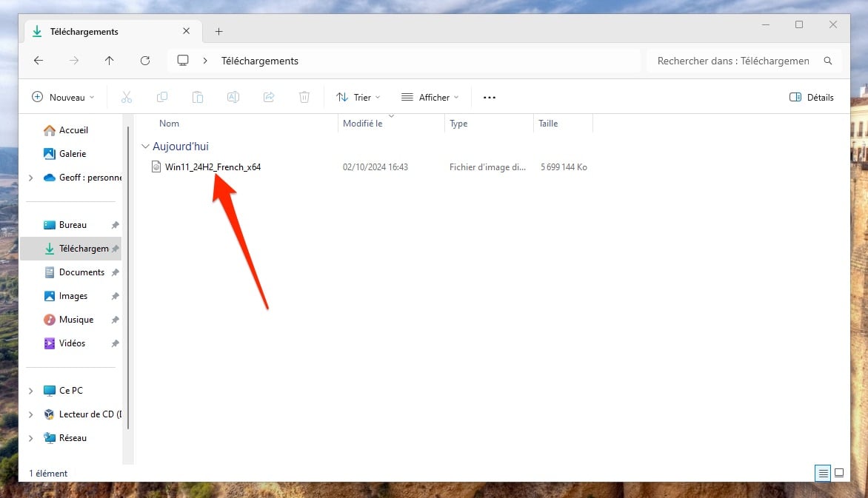The width and height of the screenshot is (868, 498).
Task: Switch to large icons view in status bar
Action: pos(839,473)
